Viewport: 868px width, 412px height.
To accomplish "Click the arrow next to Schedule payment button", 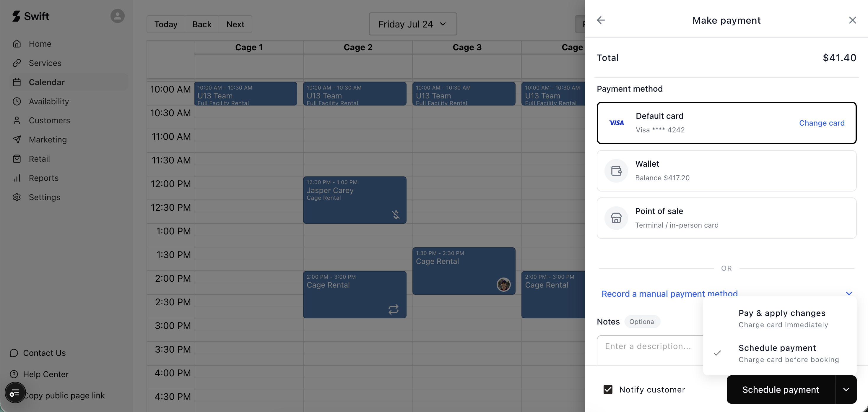I will [x=846, y=390].
